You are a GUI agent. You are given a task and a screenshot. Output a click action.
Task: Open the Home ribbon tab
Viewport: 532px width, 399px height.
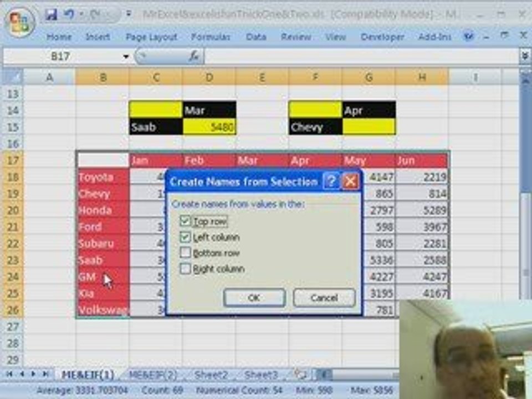[59, 37]
